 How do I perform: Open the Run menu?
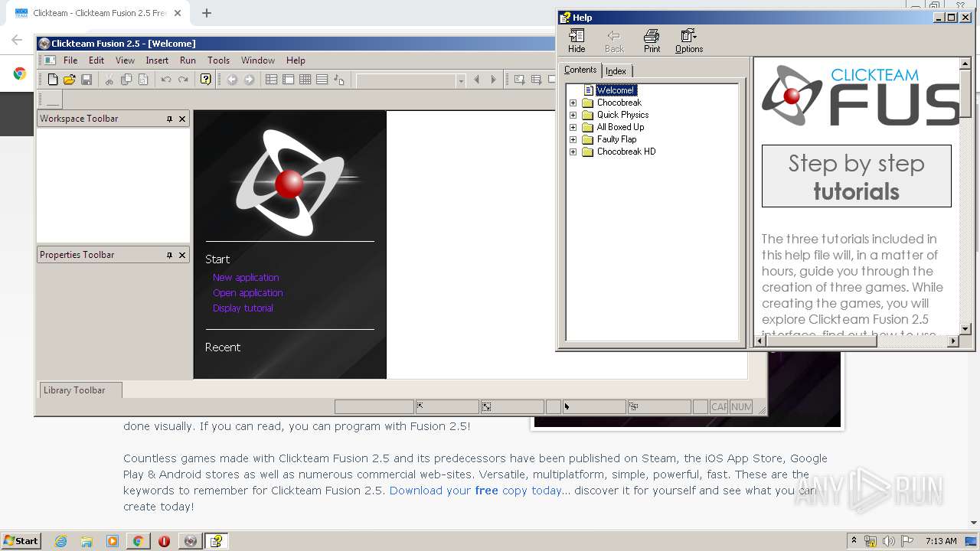(188, 60)
